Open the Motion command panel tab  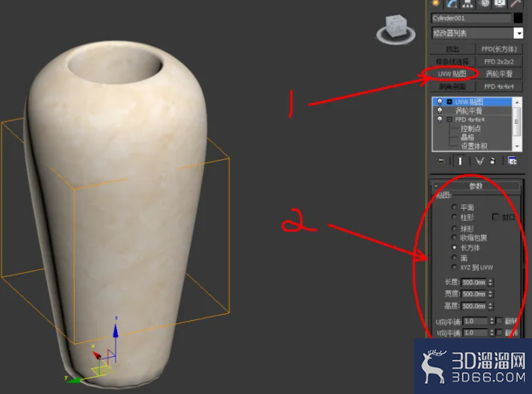pos(484,3)
